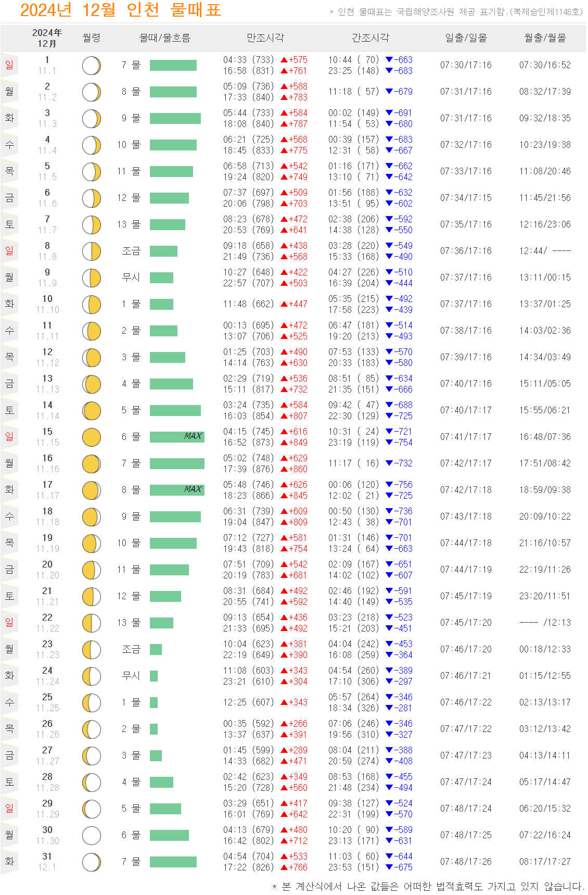
Task: Click low tide time 05:57 (264)
Action: 353,697
